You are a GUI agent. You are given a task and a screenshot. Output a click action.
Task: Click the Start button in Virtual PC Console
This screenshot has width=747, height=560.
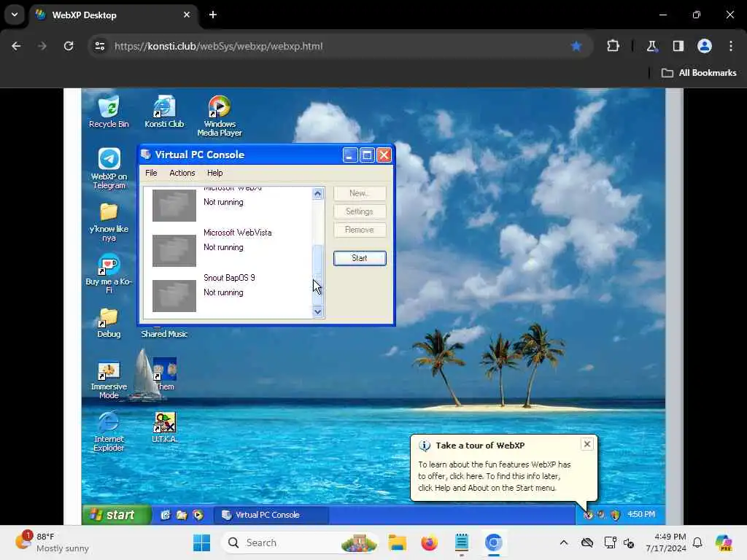[360, 258]
